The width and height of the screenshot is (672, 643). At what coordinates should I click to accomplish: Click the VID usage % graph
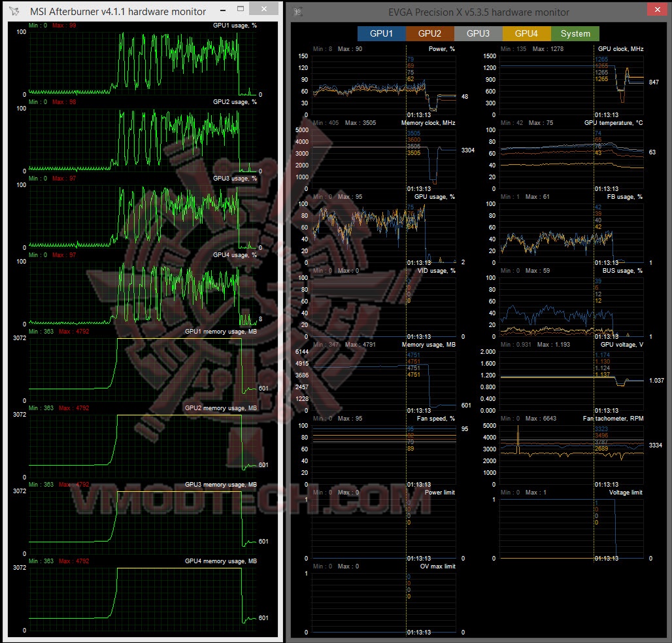tap(384, 307)
